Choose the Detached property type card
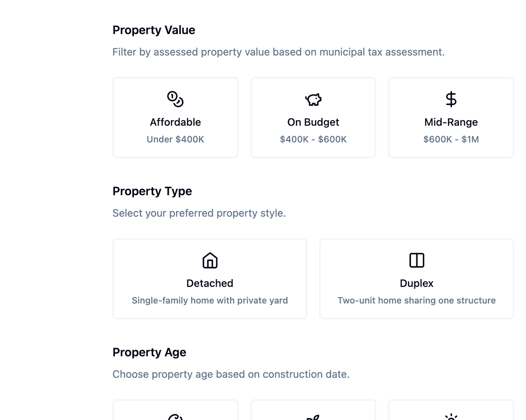 (x=210, y=278)
